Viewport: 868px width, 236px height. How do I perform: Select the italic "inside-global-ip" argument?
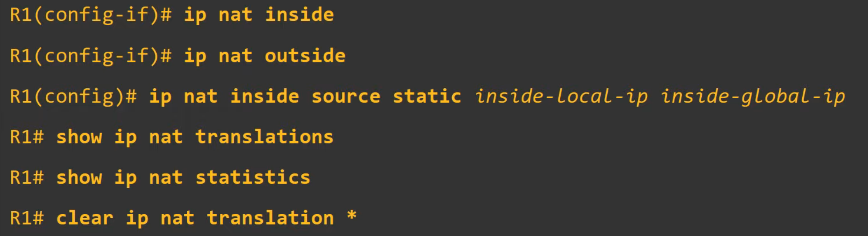pyautogui.click(x=753, y=96)
